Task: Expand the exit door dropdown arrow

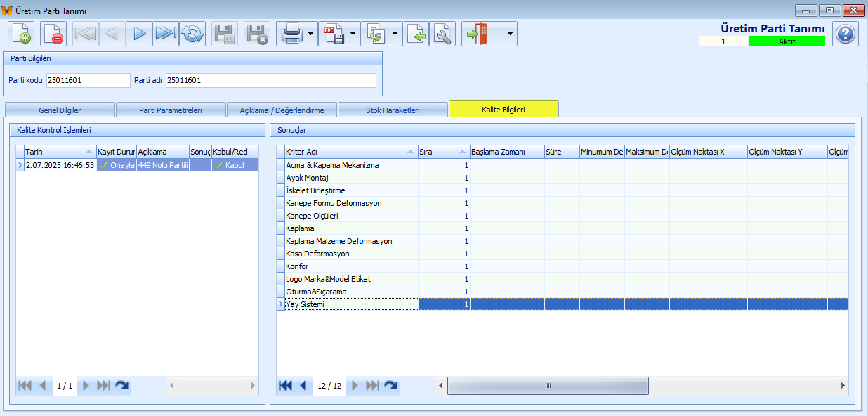Action: (x=509, y=34)
